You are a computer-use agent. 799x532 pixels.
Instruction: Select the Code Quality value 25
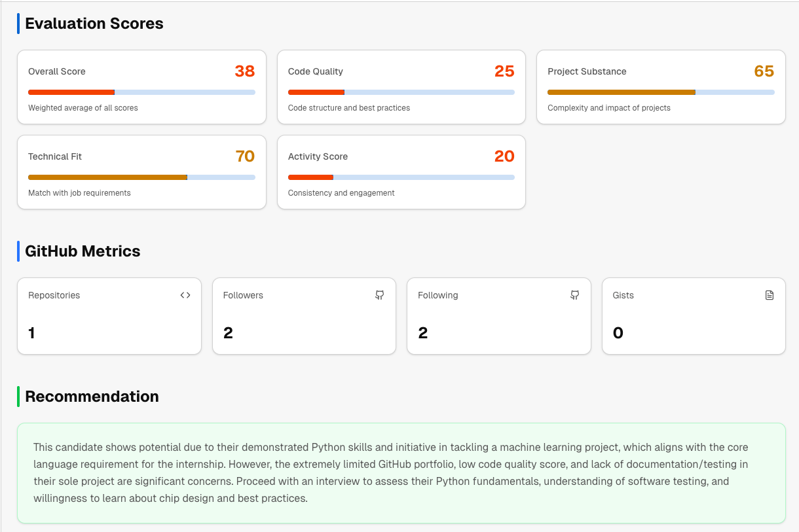click(x=504, y=71)
